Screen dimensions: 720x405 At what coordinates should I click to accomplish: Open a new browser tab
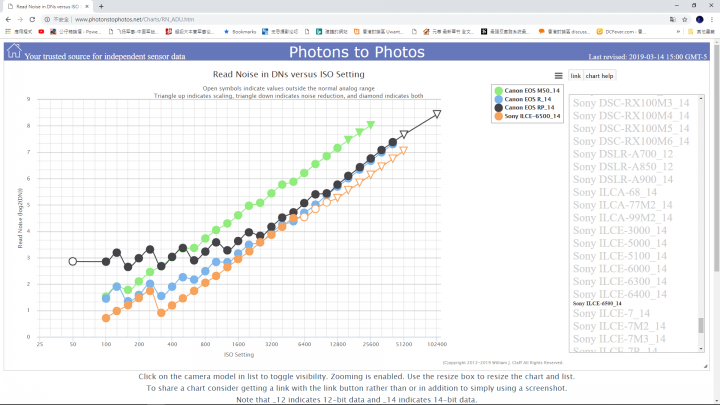click(101, 6)
